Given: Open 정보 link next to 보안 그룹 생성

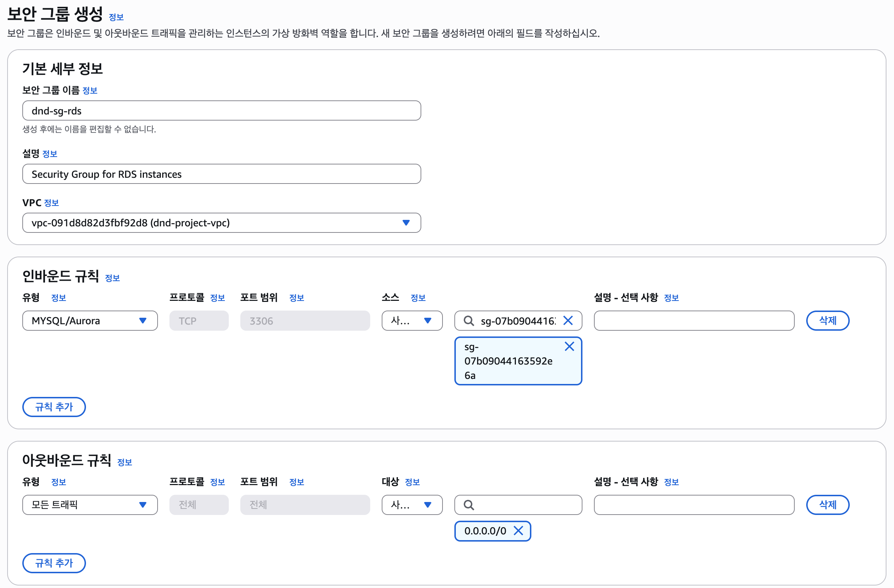Looking at the screenshot, I should 116,17.
